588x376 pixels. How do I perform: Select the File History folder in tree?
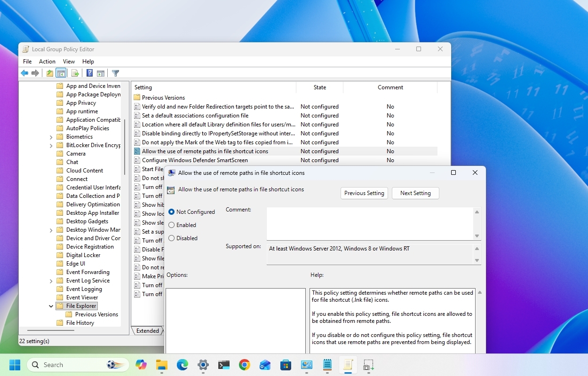tap(80, 323)
